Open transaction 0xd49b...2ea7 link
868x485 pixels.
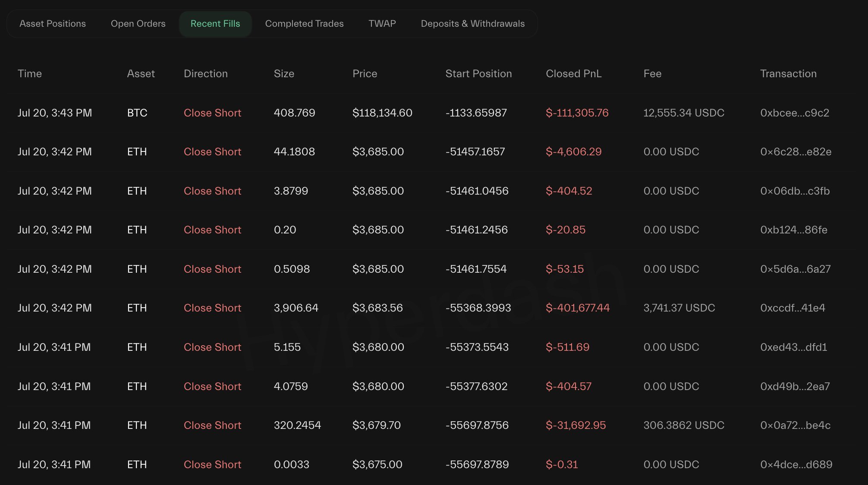coord(795,387)
